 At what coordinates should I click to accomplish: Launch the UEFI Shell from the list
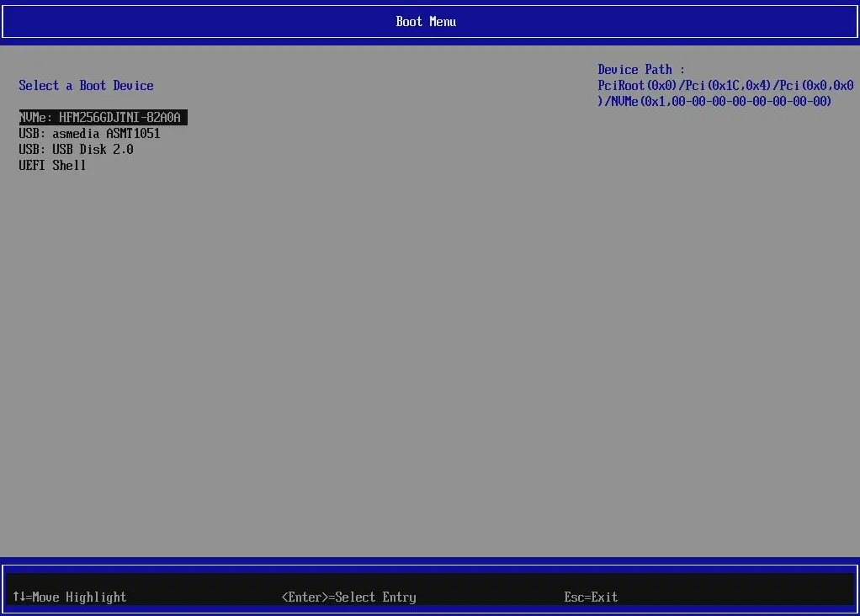[51, 165]
